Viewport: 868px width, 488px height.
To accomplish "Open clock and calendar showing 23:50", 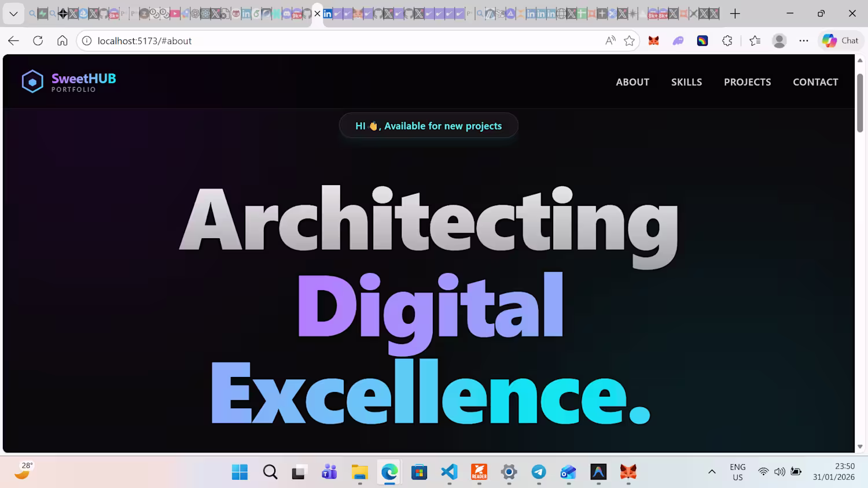I will (x=834, y=472).
